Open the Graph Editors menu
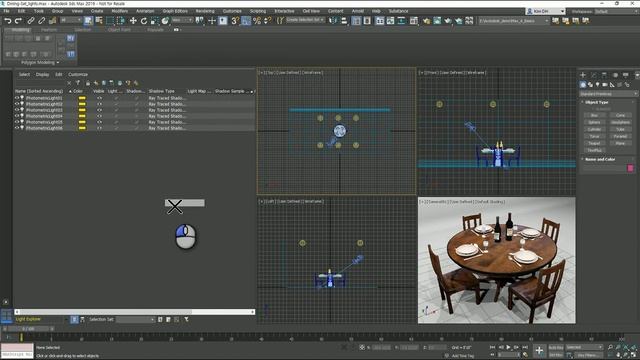This screenshot has width=640, height=360. 175,11
